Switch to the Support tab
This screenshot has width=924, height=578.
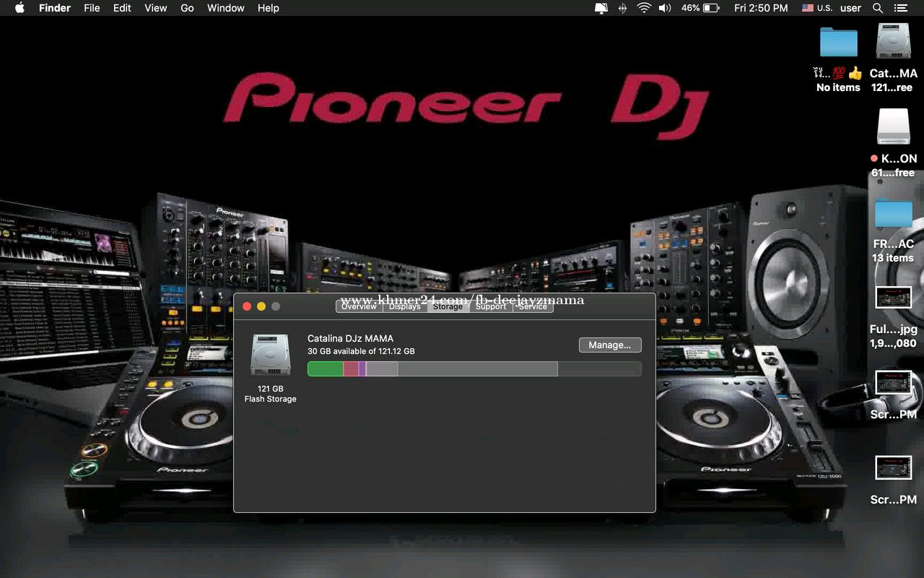pyautogui.click(x=490, y=306)
